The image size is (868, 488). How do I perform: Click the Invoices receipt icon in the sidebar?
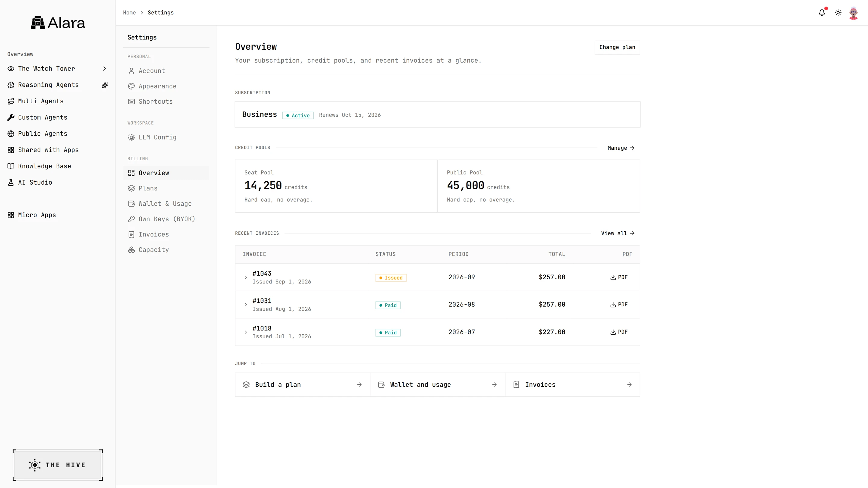pos(131,234)
